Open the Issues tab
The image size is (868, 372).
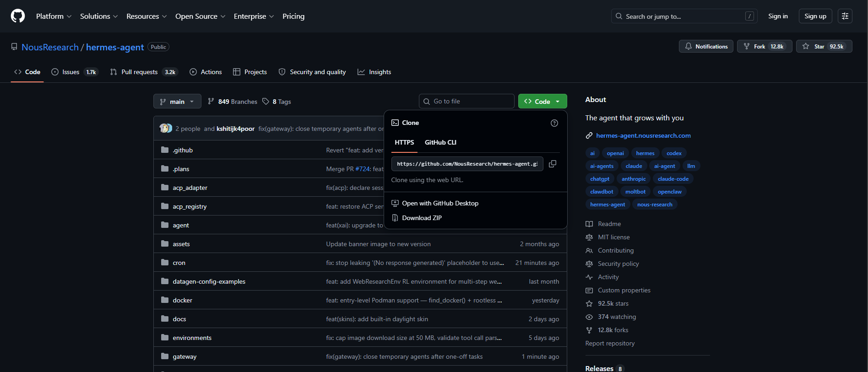coord(74,72)
